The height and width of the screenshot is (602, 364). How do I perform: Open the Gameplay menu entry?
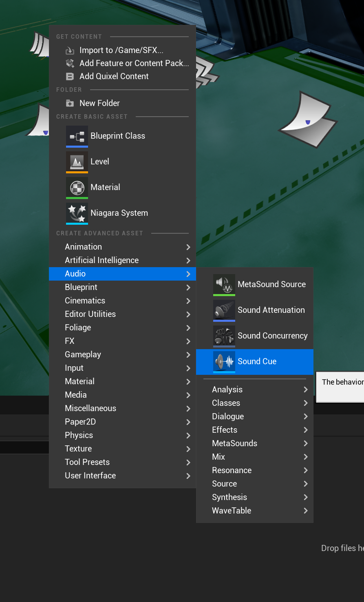click(122, 354)
